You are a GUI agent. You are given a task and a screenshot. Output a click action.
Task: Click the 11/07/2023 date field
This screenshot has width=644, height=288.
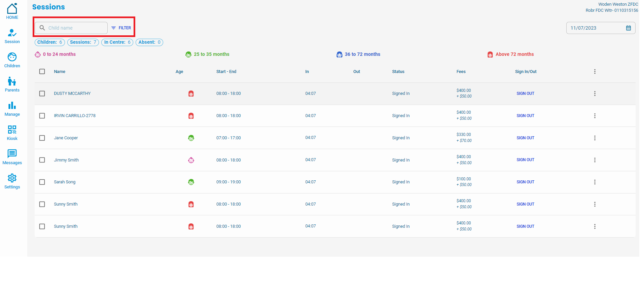(601, 28)
